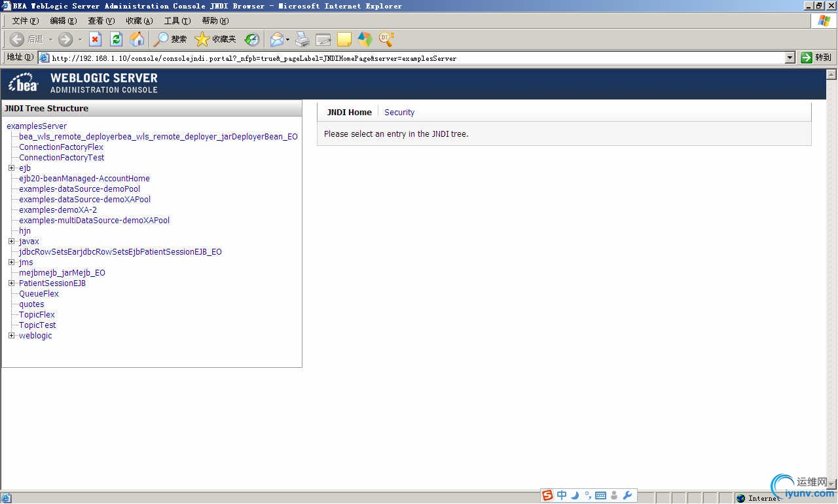Click the page icon in the address bar
838x504 pixels.
tap(45, 58)
